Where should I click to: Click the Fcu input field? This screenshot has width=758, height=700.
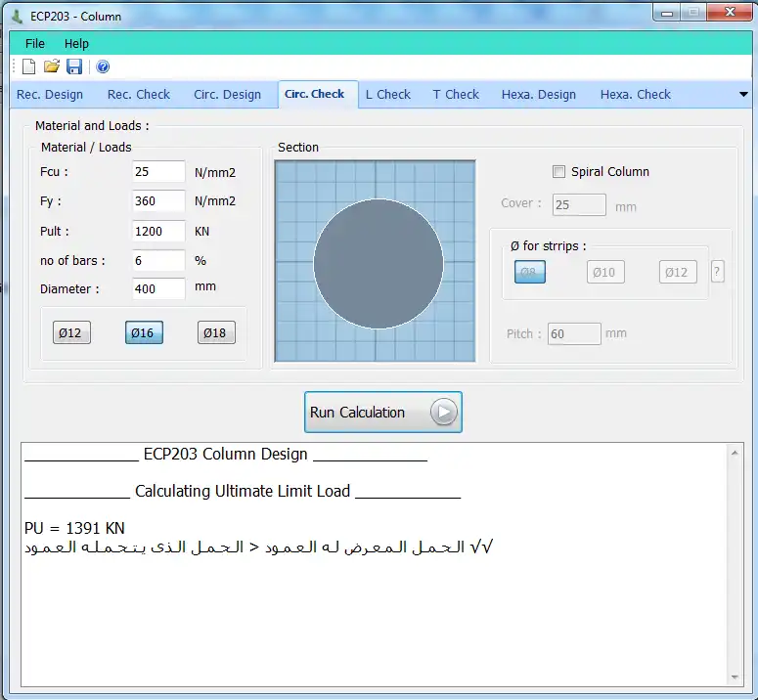(x=158, y=172)
